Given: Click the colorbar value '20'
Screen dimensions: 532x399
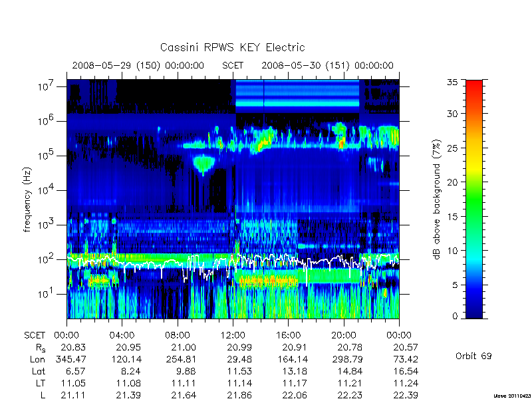Looking at the screenshot, I should point(454,182).
